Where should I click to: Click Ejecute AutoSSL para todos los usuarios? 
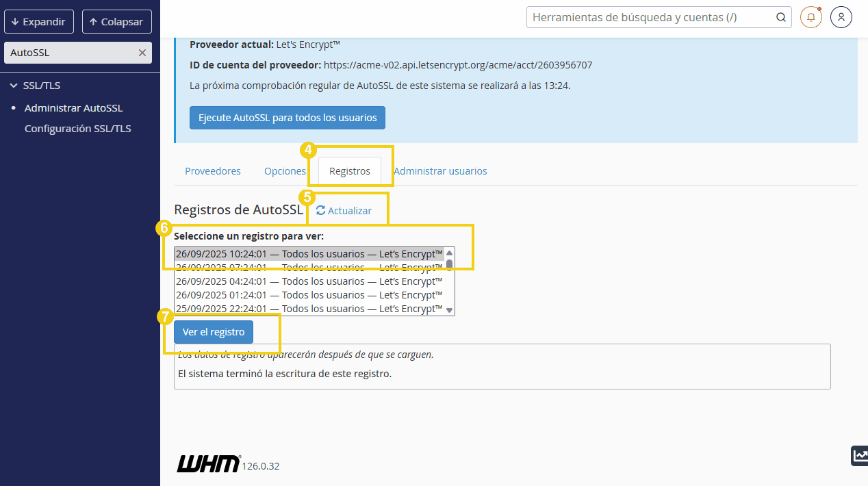pos(288,118)
